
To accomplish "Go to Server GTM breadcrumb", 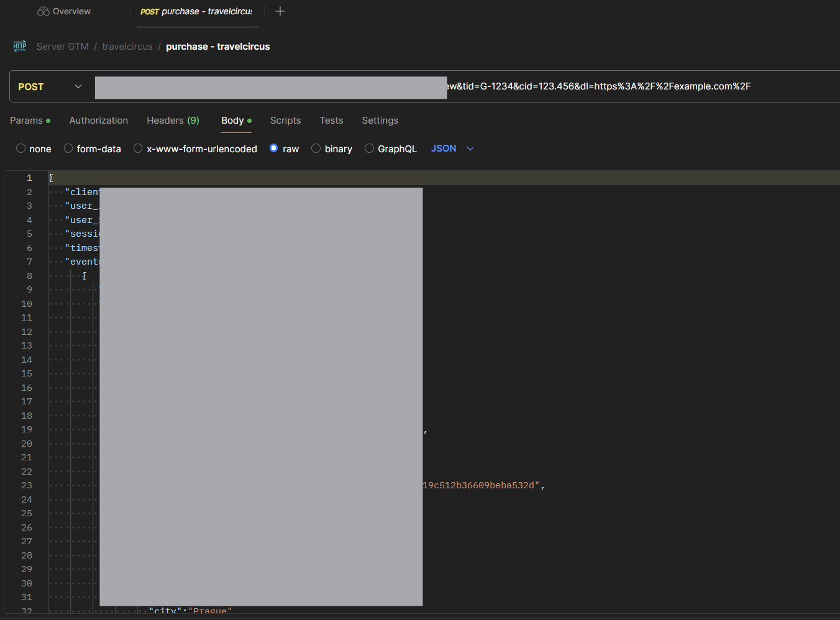I will pos(62,47).
